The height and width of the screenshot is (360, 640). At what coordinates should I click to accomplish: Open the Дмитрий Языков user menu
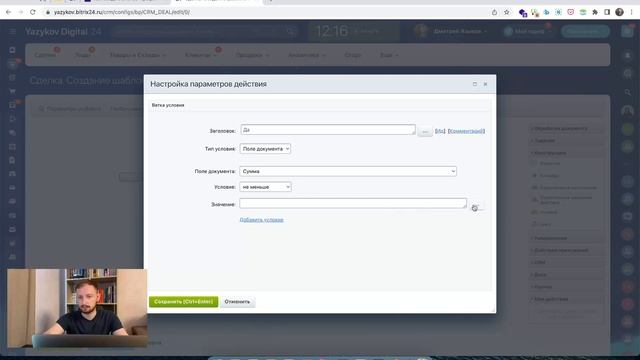coord(451,31)
